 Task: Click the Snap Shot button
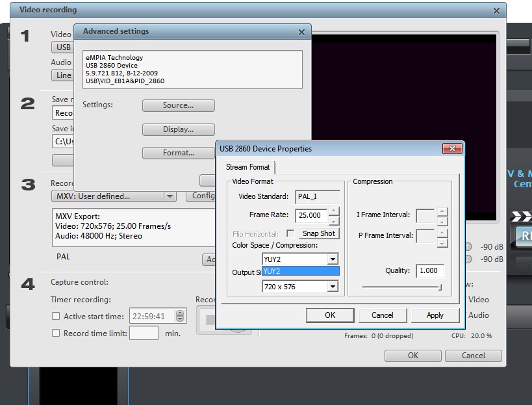pos(318,233)
